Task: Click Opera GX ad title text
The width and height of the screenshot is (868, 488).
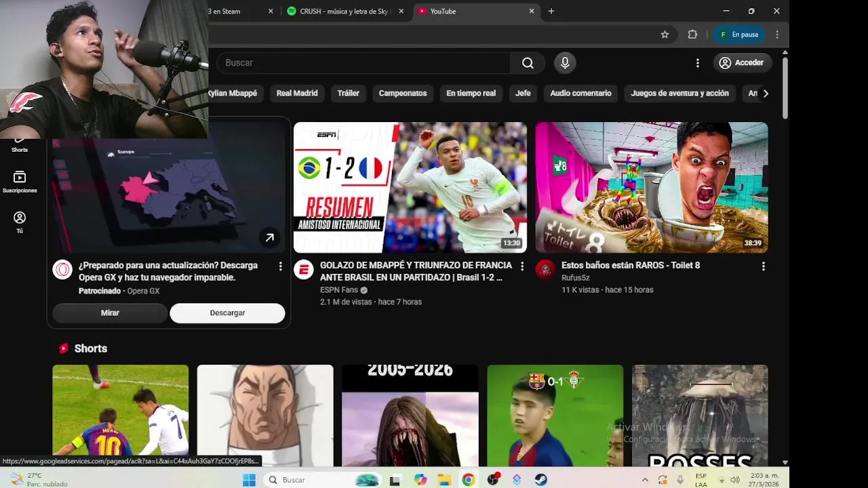Action: click(x=168, y=271)
